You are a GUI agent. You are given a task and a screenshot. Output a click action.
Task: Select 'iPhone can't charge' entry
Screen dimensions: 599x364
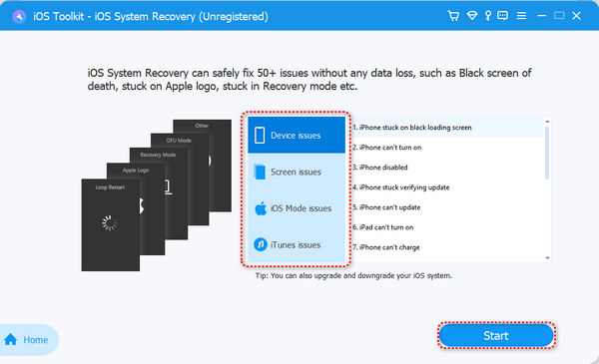point(447,247)
